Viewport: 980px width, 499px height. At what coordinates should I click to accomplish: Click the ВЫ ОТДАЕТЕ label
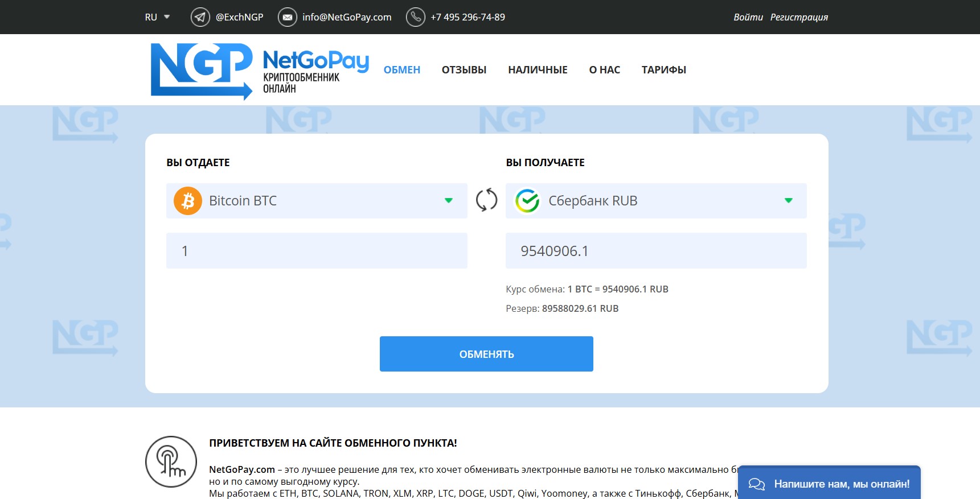198,163
